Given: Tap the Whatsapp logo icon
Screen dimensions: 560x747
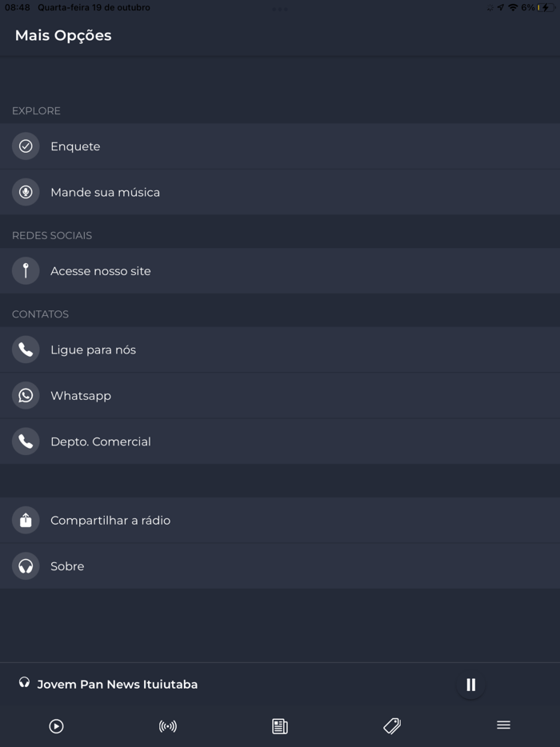Looking at the screenshot, I should 26,395.
